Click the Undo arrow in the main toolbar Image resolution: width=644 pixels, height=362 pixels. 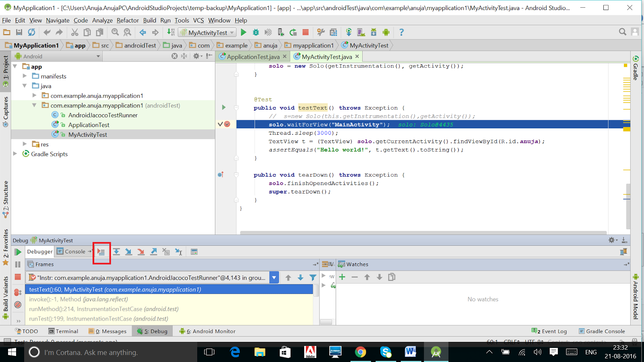coord(47,32)
